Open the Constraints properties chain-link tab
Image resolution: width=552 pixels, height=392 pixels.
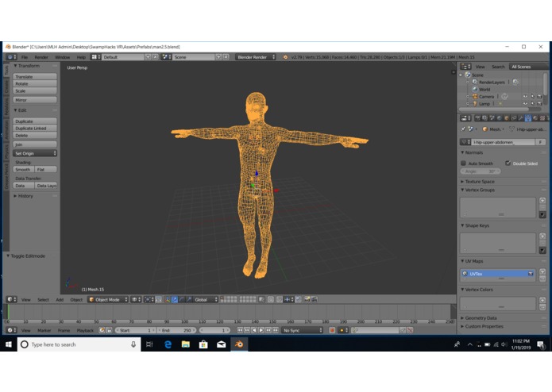(514, 118)
